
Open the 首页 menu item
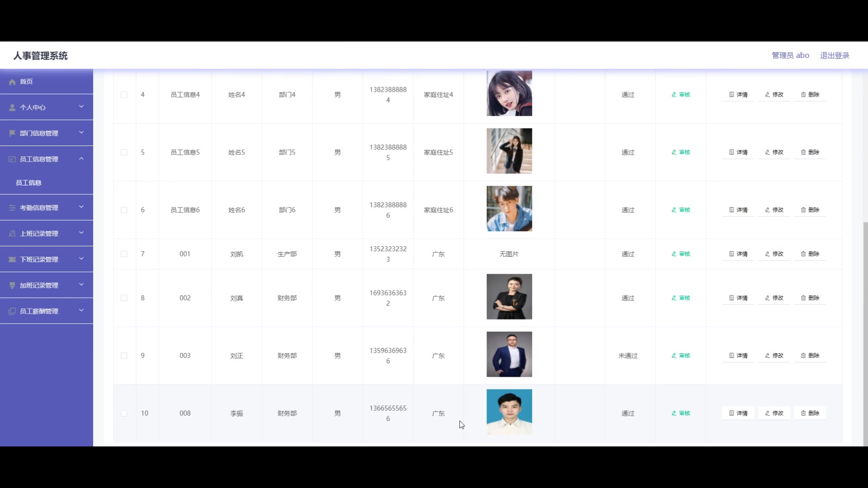pyautogui.click(x=47, y=82)
